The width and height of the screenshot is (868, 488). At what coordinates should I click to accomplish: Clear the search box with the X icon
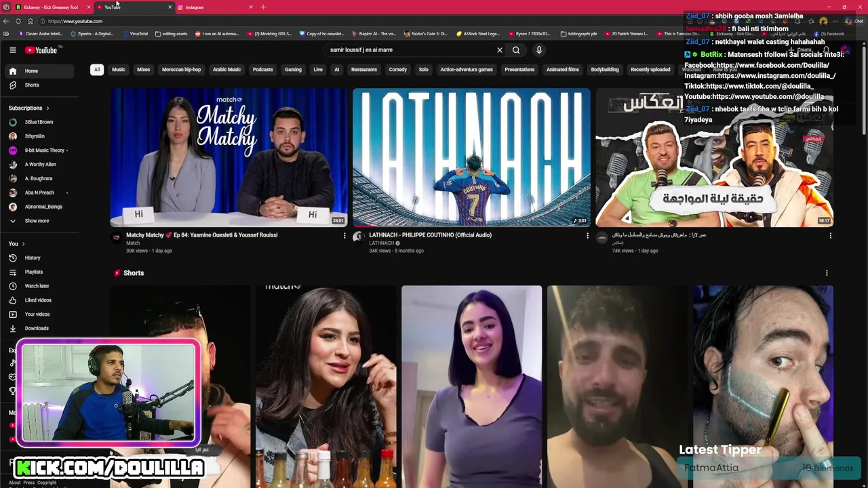(500, 49)
